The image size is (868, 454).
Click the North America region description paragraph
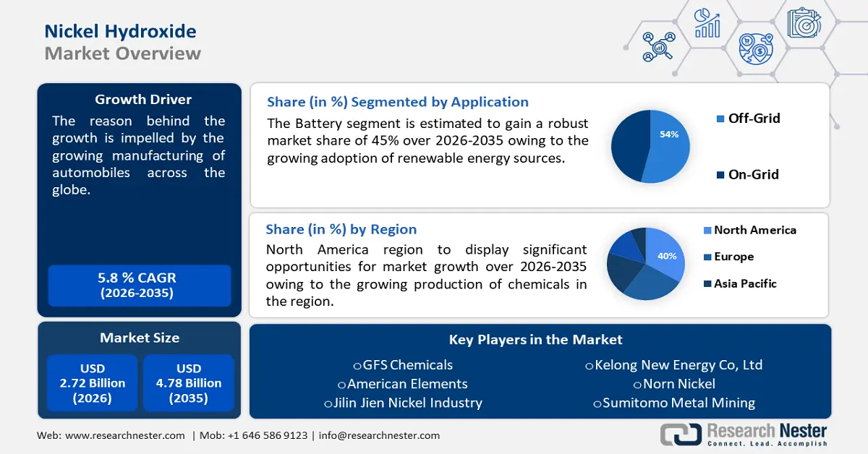(x=427, y=275)
